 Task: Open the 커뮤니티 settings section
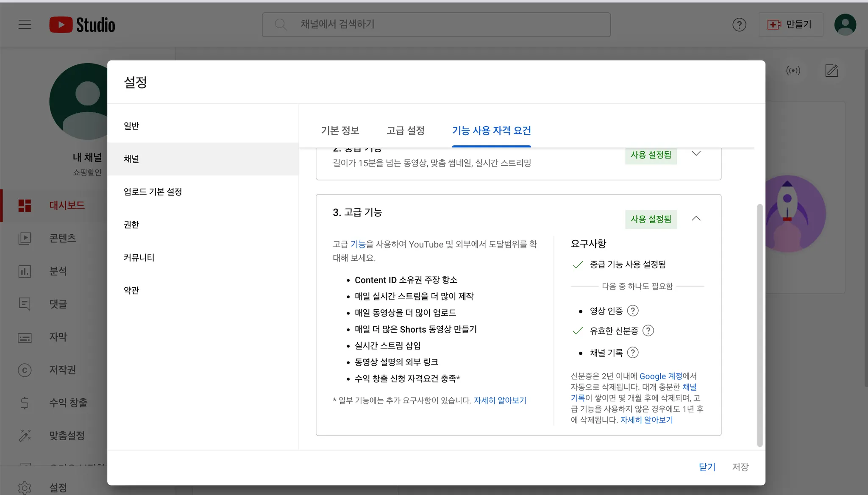[139, 257]
